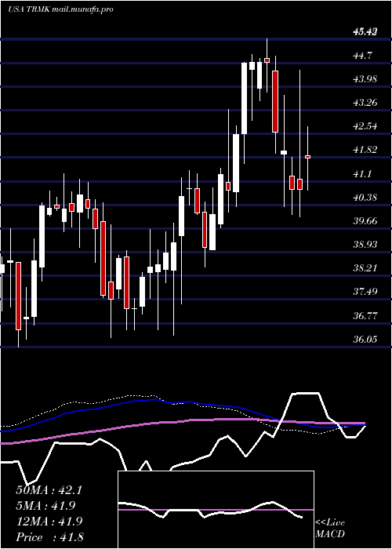Click the 37.49 price axis label

[x=365, y=292]
